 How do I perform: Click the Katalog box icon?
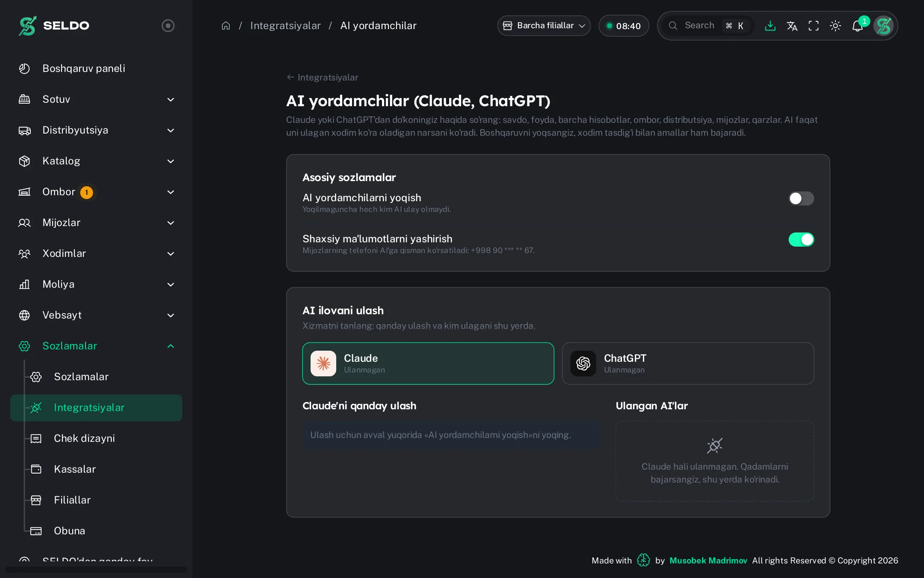24,161
